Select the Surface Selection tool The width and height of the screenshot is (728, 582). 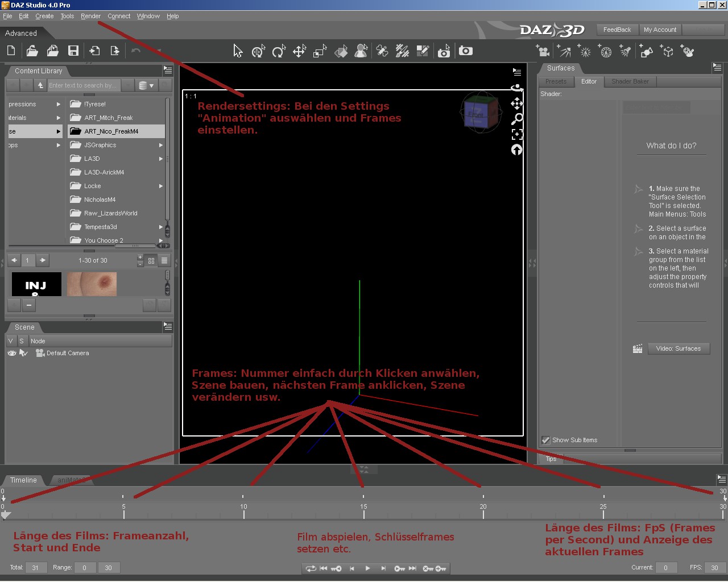click(x=341, y=52)
